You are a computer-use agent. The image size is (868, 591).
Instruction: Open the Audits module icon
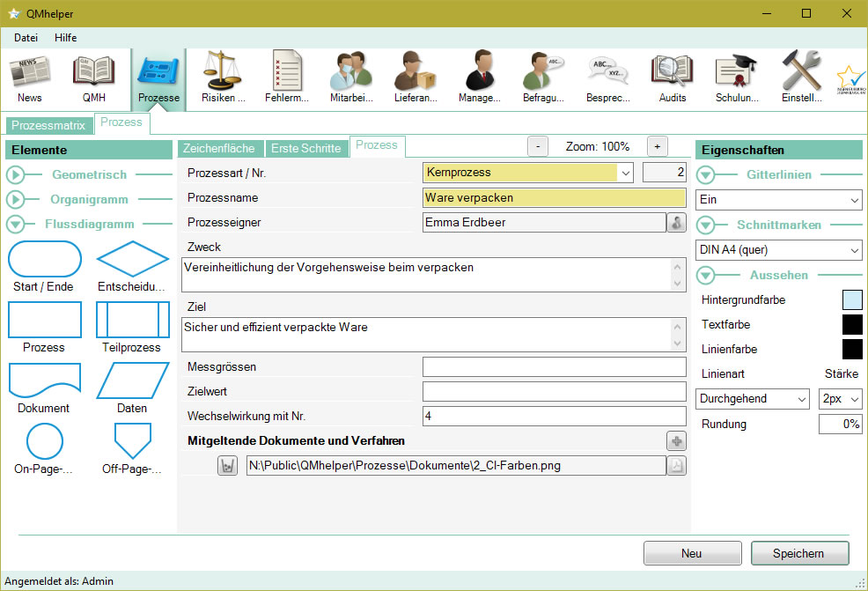pyautogui.click(x=672, y=78)
